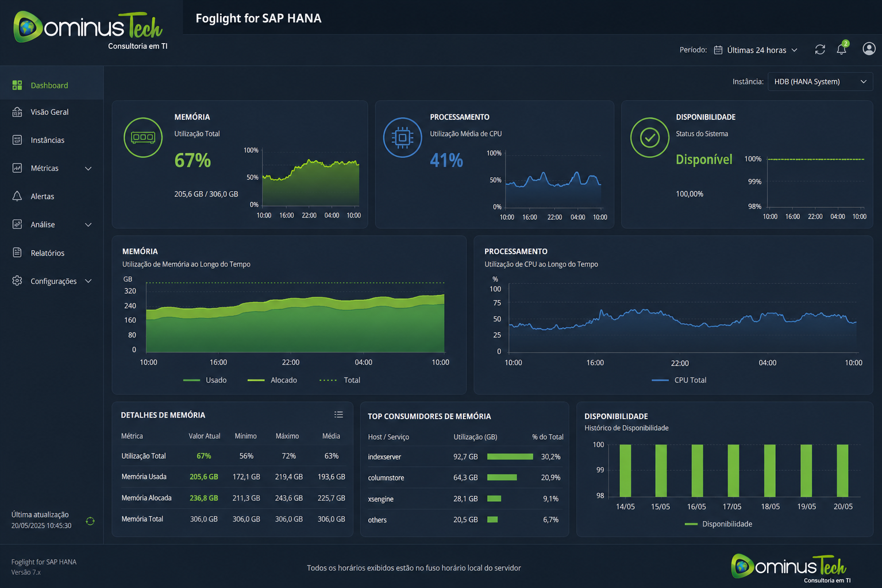Click the Relatórios document icon
The width and height of the screenshot is (882, 588).
pyautogui.click(x=17, y=253)
